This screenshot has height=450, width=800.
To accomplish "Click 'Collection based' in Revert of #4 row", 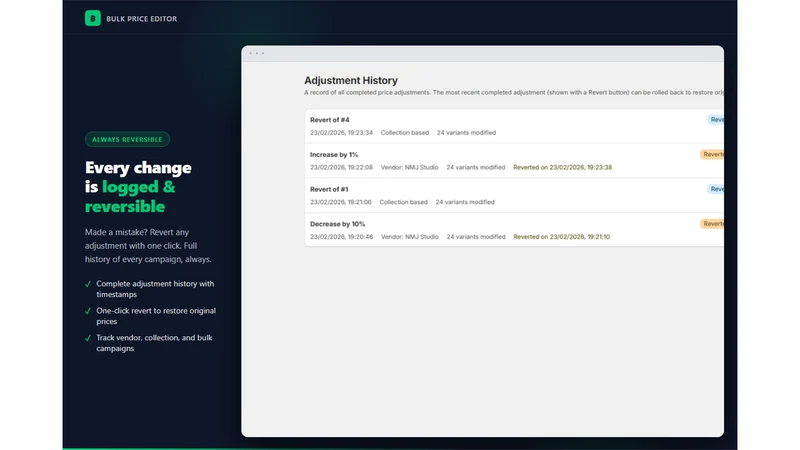I will point(405,133).
